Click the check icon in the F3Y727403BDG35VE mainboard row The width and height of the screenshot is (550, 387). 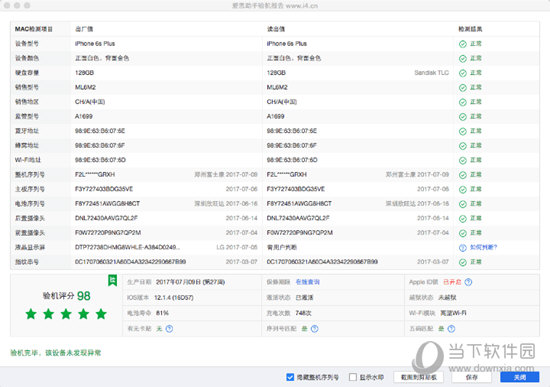coord(463,189)
